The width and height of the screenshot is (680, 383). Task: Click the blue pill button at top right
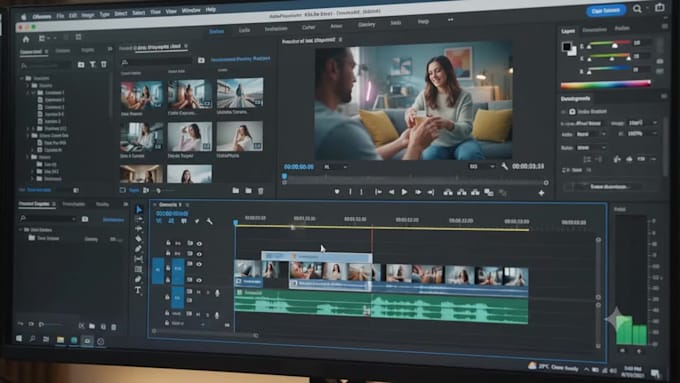(605, 11)
